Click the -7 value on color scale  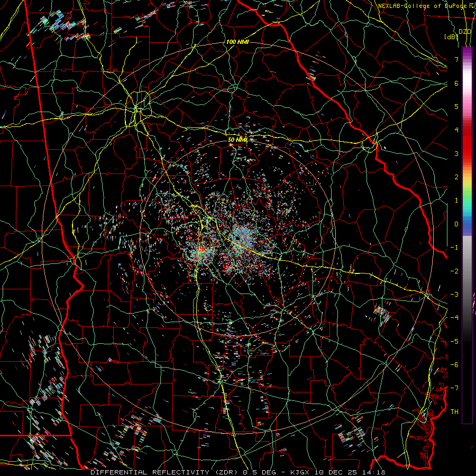[x=454, y=388]
